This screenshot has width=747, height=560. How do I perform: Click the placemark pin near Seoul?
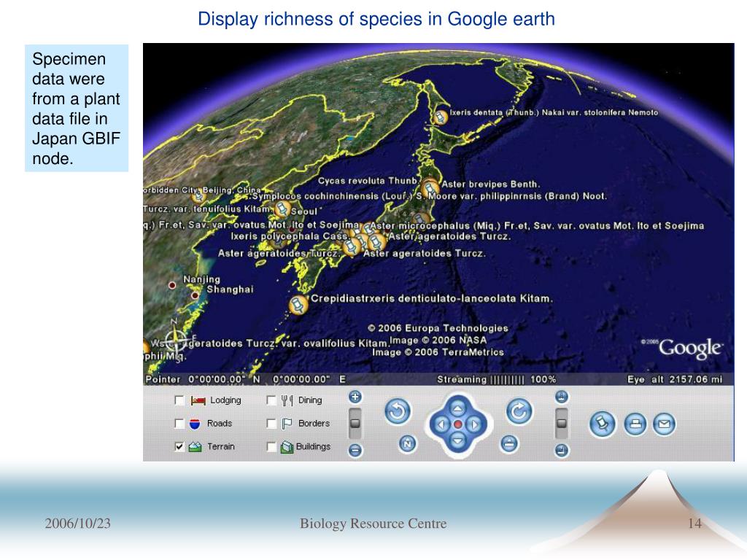point(282,209)
